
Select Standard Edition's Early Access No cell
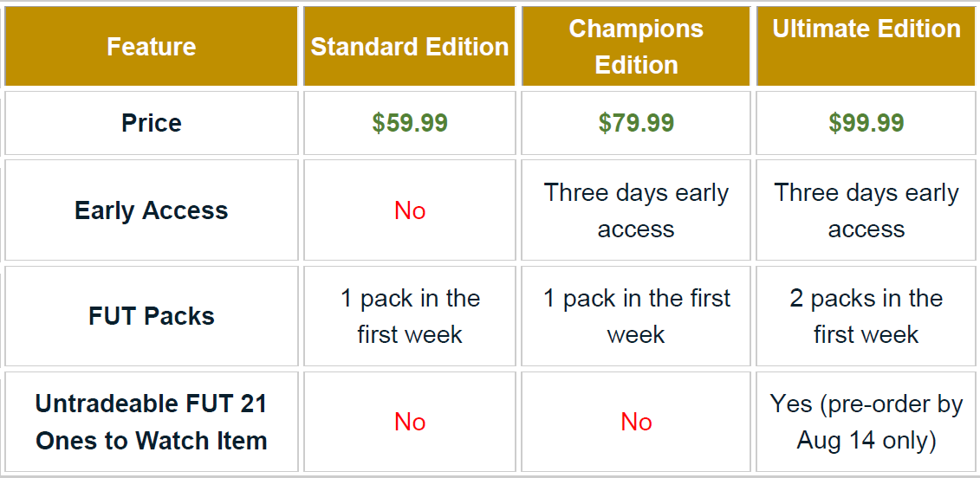coord(410,210)
